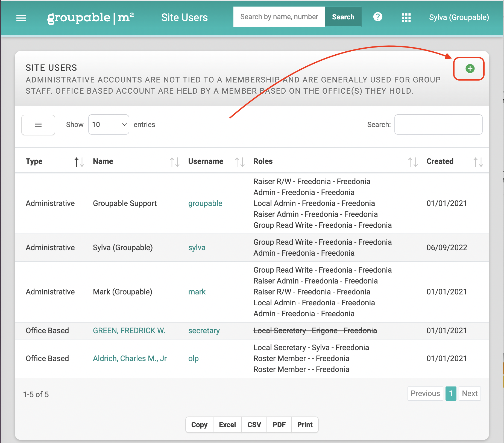Open GREEN, FREDRICK W. member link
This screenshot has width=504, height=443.
coord(129,330)
